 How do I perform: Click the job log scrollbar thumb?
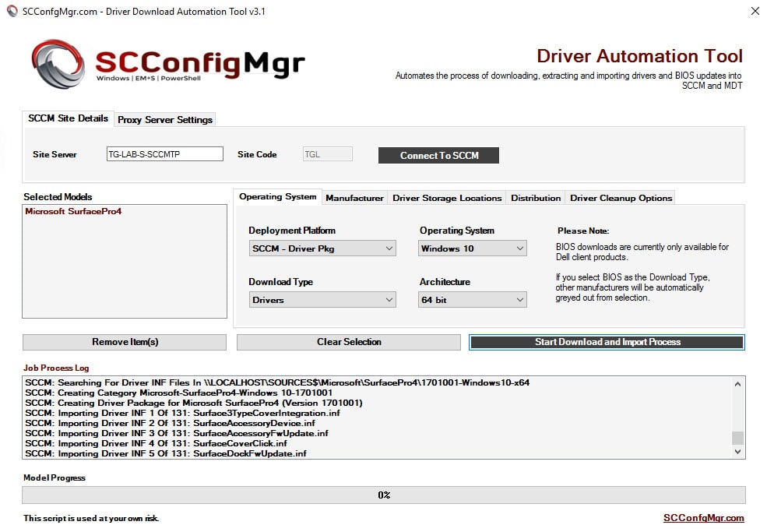coord(737,438)
